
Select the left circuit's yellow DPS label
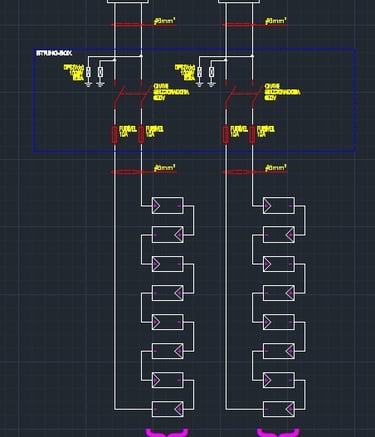pos(74,72)
